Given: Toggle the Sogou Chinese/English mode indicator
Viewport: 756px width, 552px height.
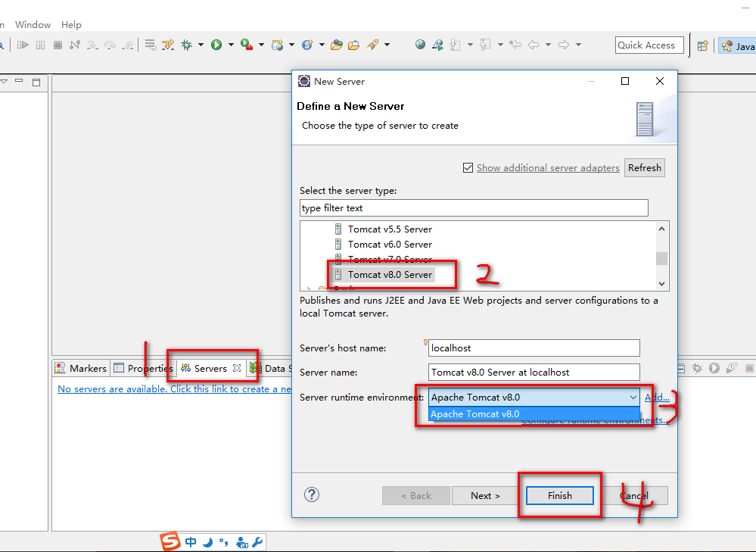Looking at the screenshot, I should point(191,542).
